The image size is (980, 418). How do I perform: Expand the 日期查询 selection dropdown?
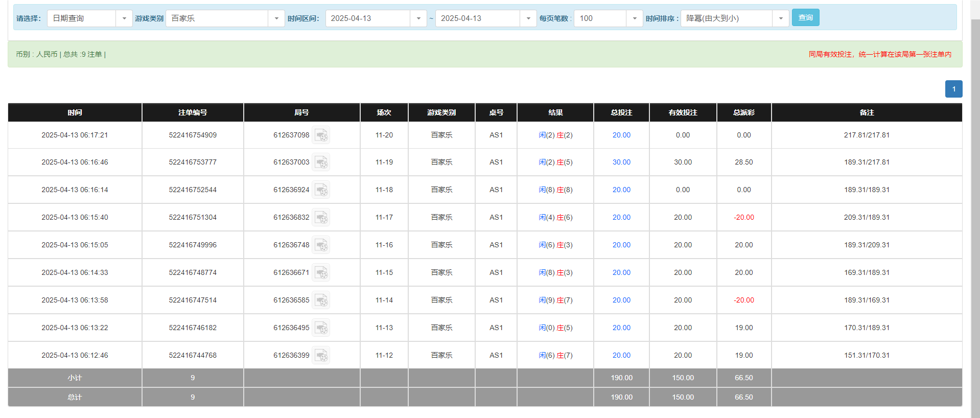click(89, 18)
